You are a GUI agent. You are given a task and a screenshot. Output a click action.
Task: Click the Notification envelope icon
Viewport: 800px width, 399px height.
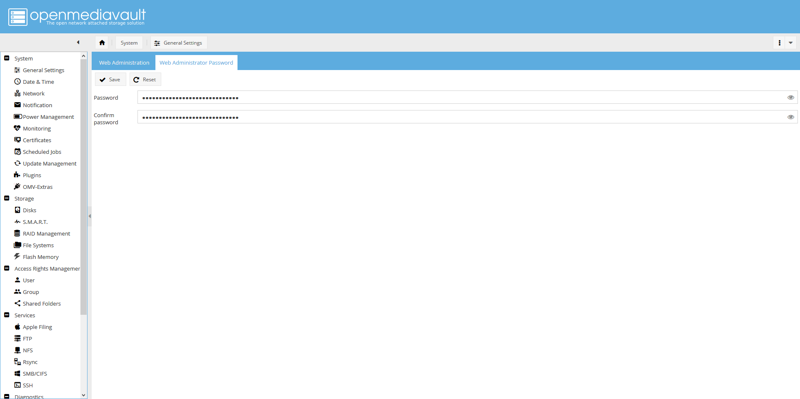[x=17, y=105]
